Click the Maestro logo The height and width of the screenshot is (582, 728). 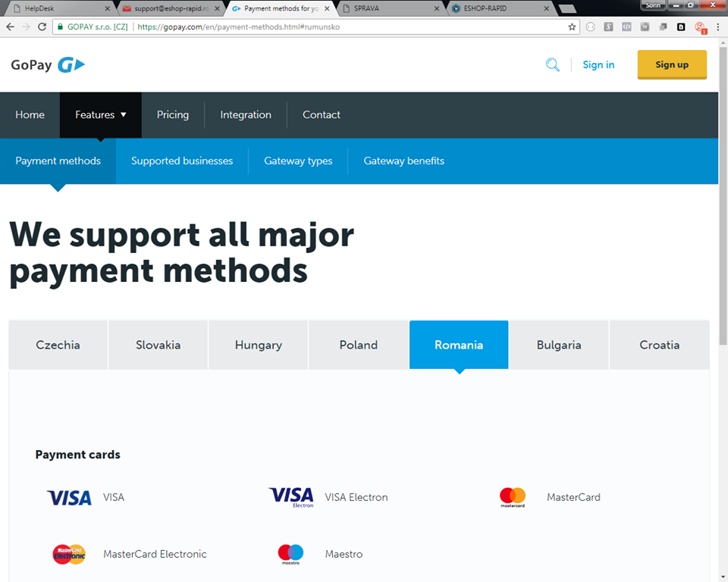pos(290,554)
